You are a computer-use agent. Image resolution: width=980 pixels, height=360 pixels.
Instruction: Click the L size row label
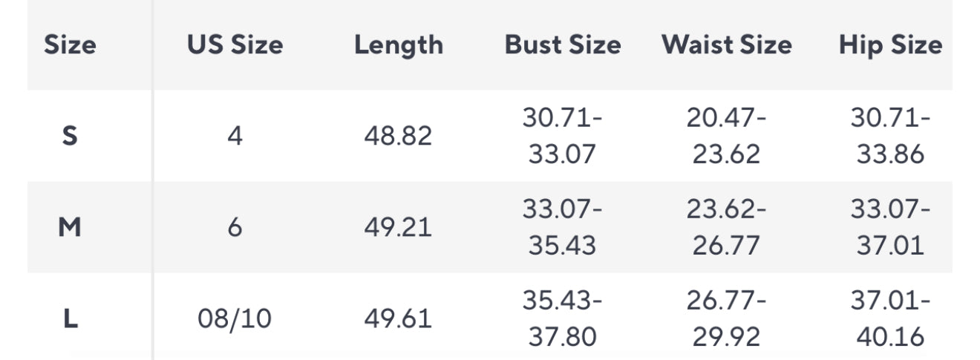70,319
